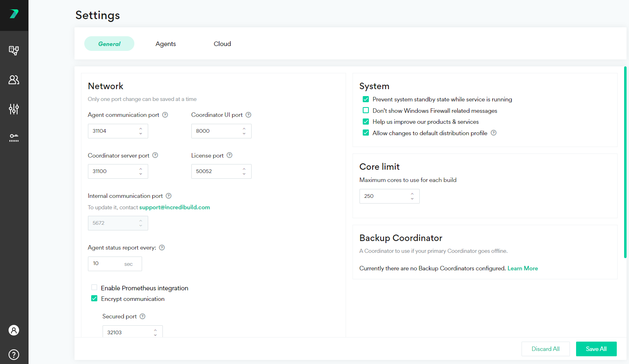Click the Save All button
629x364 pixels.
click(x=596, y=349)
